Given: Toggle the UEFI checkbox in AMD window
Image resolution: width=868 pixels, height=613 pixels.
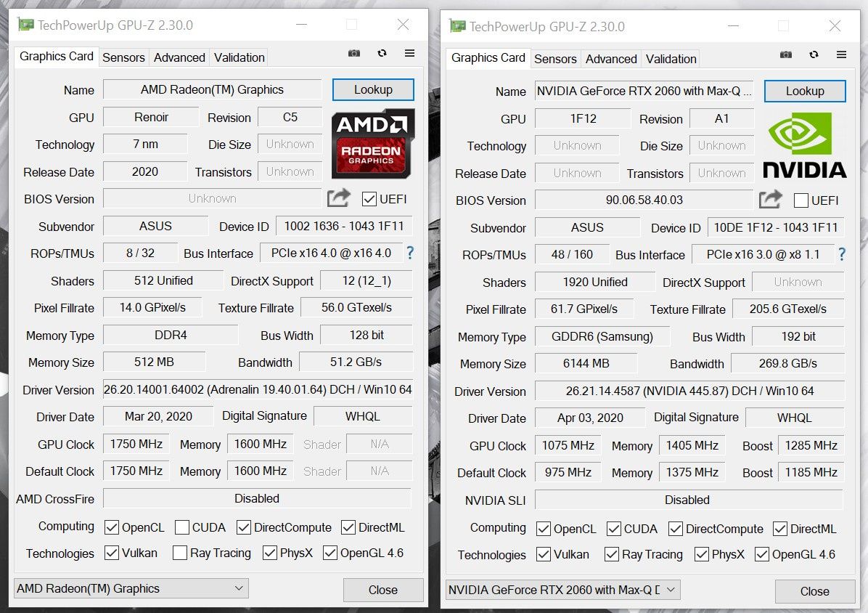Looking at the screenshot, I should pyautogui.click(x=369, y=199).
